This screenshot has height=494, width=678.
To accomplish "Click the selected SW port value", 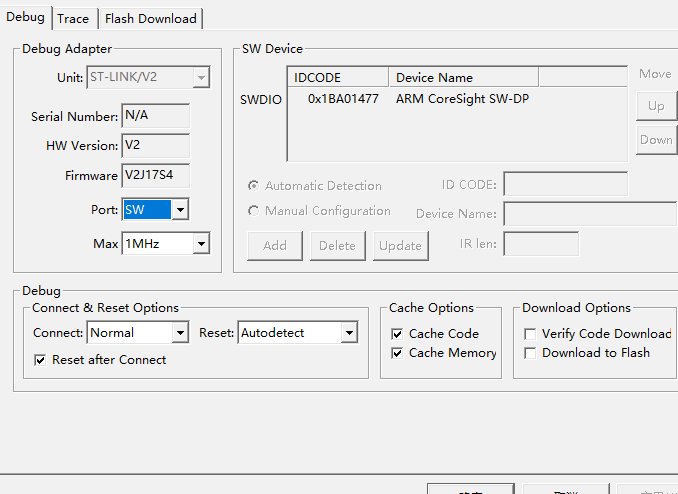I will pos(147,210).
